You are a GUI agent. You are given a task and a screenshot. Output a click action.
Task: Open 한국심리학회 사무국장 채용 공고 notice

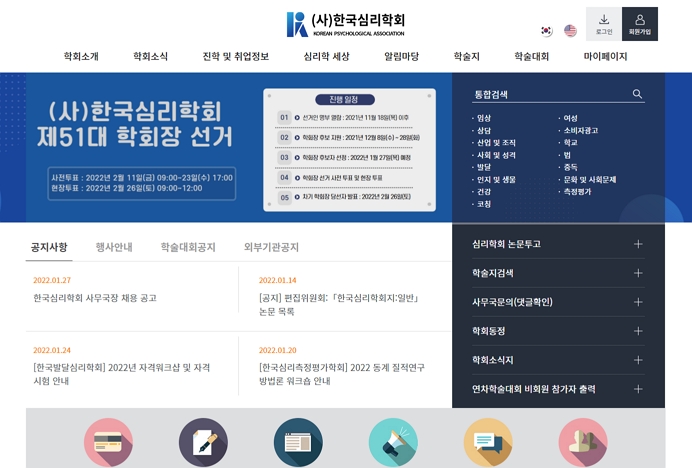(95, 298)
